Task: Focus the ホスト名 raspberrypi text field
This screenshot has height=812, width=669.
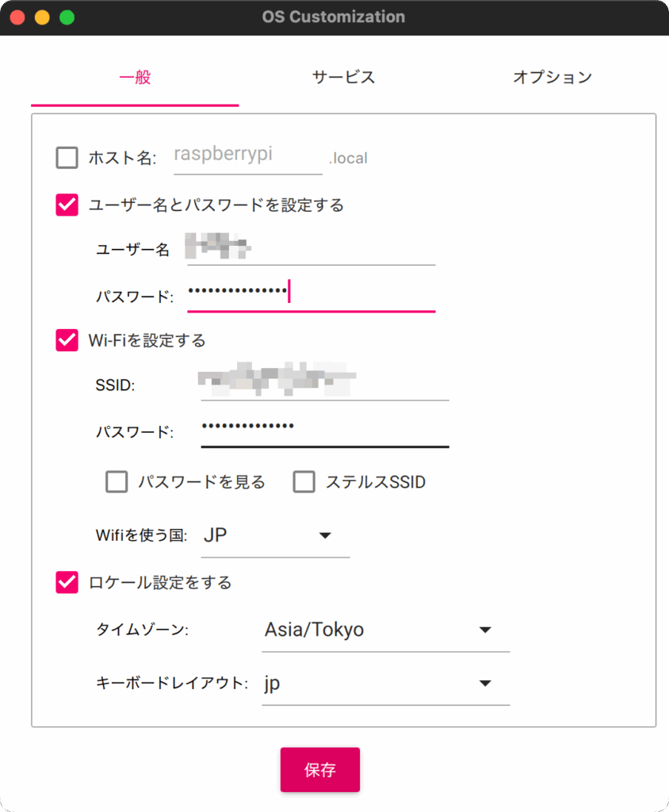Action: click(248, 155)
